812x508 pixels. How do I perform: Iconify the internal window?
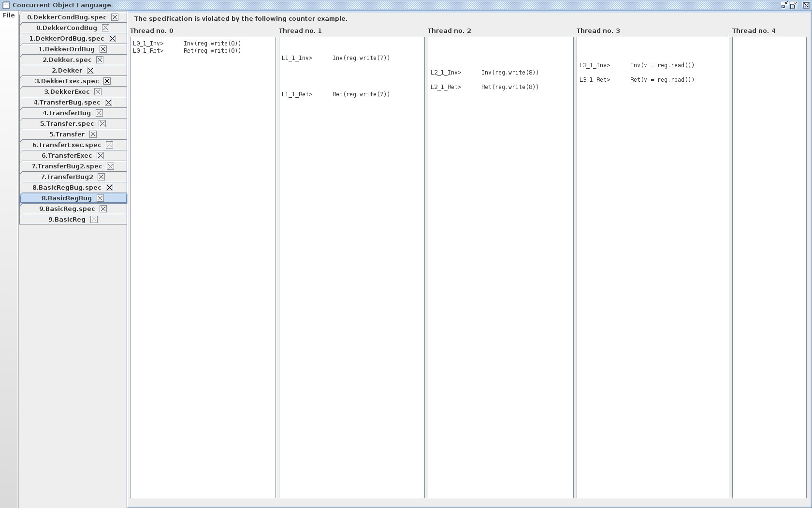coord(784,5)
